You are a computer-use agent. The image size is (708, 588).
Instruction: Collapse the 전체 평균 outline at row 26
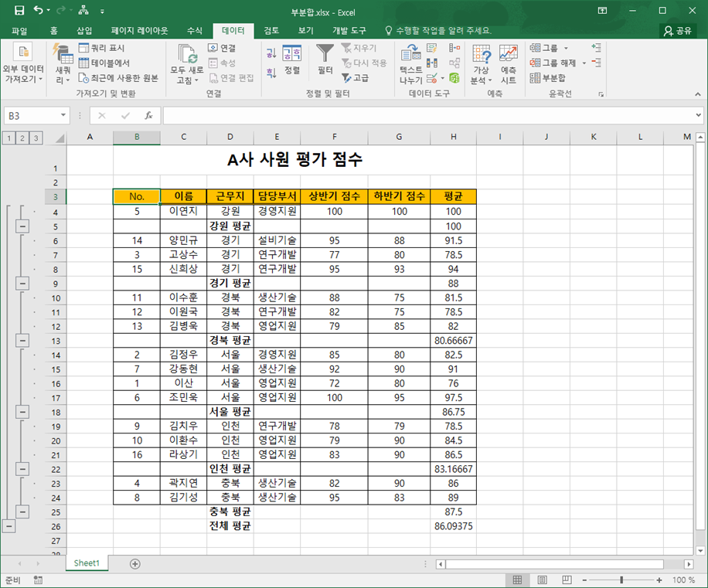(9, 525)
